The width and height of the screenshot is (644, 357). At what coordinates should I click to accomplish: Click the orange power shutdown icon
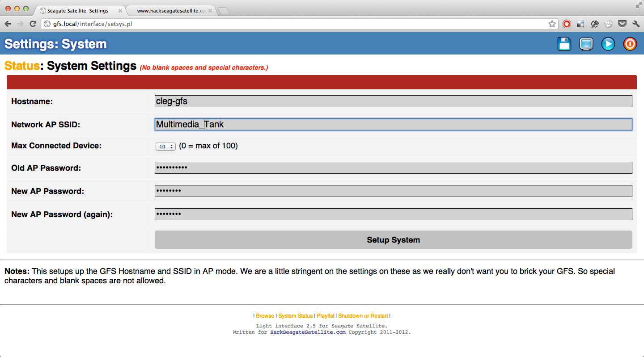(x=630, y=44)
